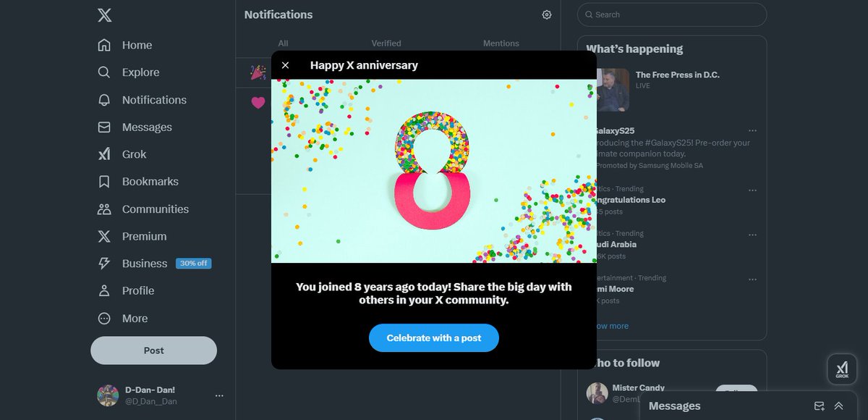Click the D-Dan- Dan! profile avatar
Screen dimensions: 868x420
coord(108,395)
